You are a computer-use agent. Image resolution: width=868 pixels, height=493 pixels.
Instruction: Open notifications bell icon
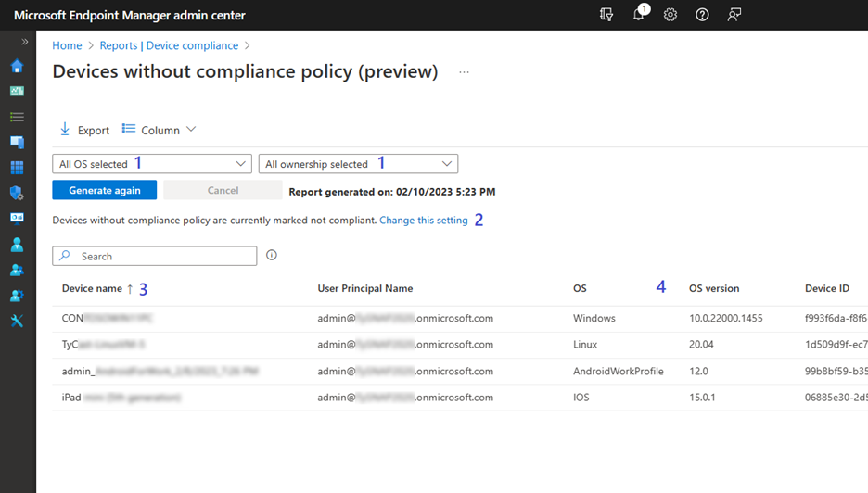(639, 15)
